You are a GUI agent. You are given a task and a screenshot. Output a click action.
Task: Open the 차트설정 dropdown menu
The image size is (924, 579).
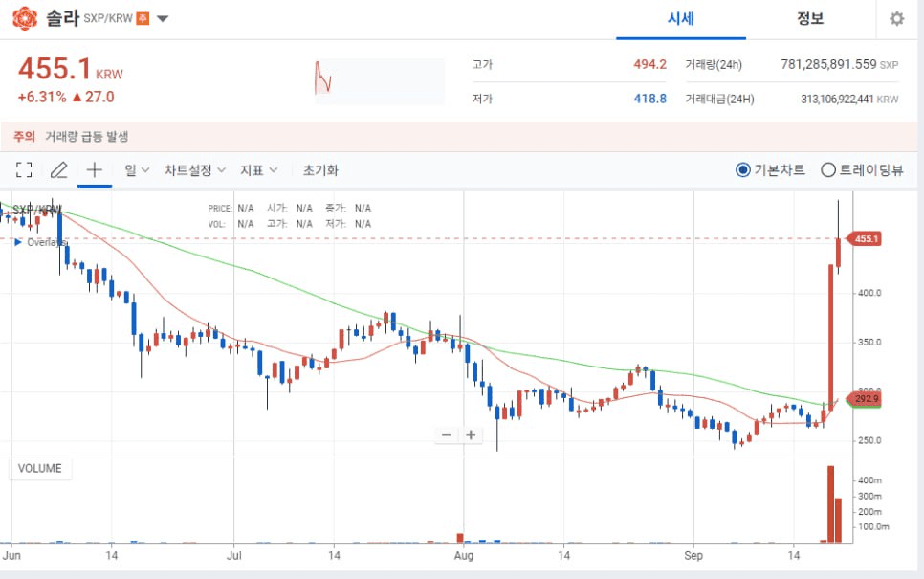(x=194, y=170)
